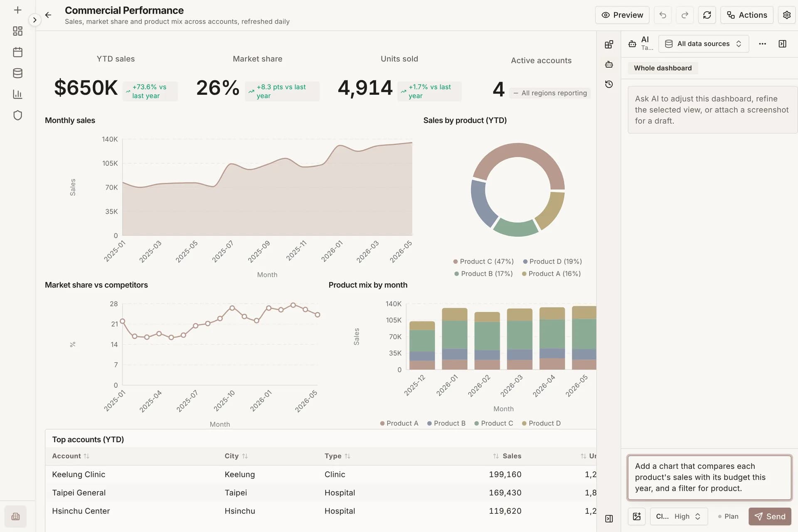Open the three-dot more options menu

point(762,44)
